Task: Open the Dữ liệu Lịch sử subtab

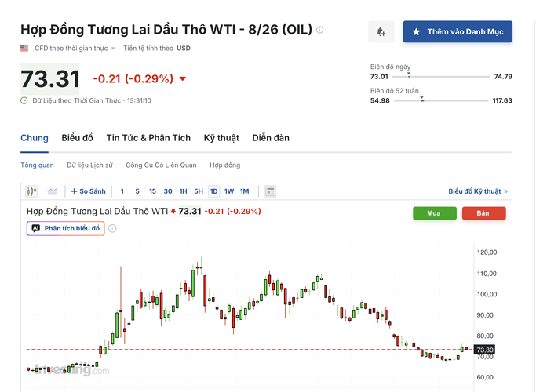Action: pyautogui.click(x=89, y=165)
